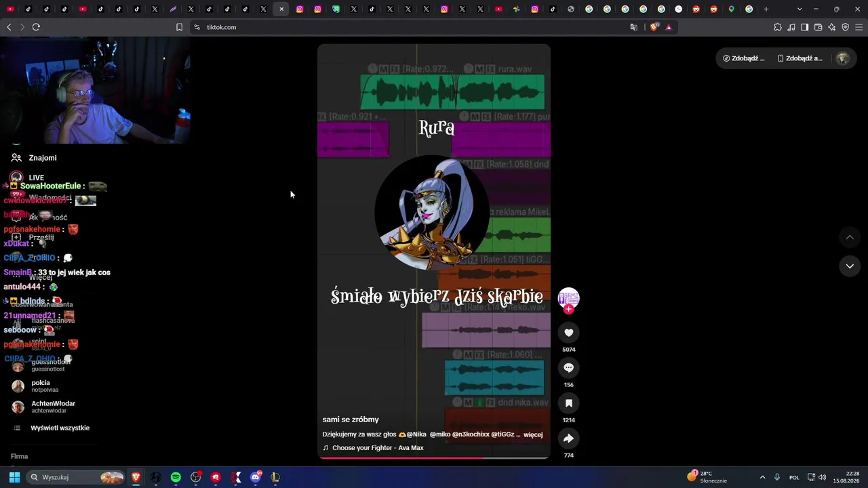Open the guessnotlost followed account
This screenshot has width=868, height=488.
tap(42, 366)
